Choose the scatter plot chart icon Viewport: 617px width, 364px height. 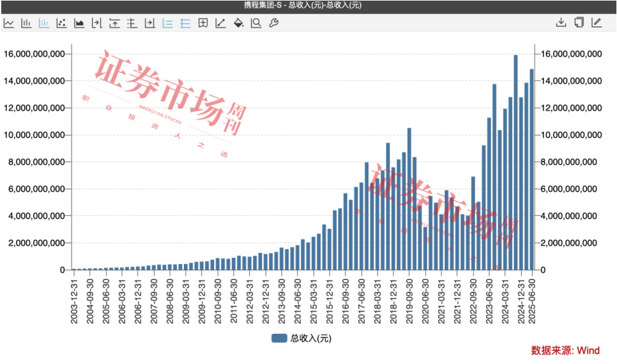click(x=62, y=23)
